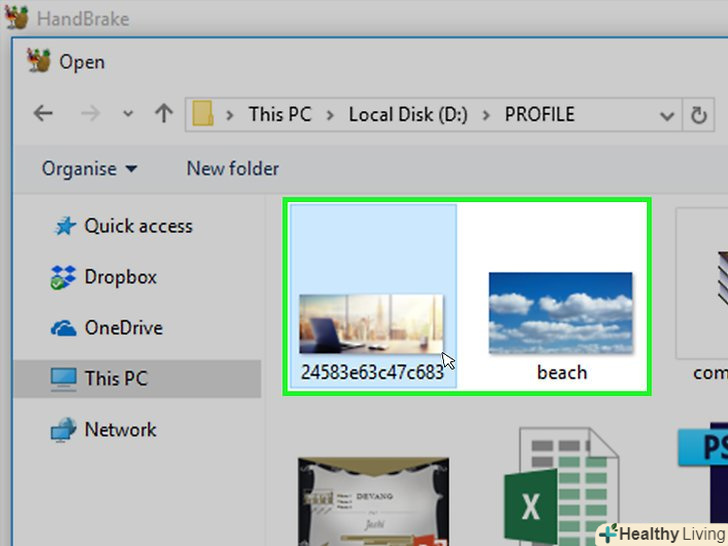Click the folder icon in address bar
This screenshot has height=546, width=728.
pyautogui.click(x=203, y=113)
